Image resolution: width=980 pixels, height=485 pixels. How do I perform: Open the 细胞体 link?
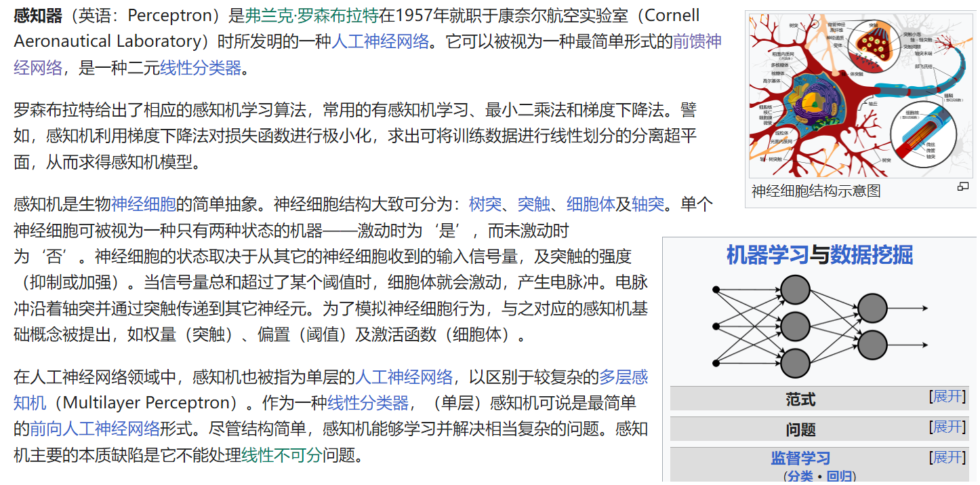(x=590, y=203)
